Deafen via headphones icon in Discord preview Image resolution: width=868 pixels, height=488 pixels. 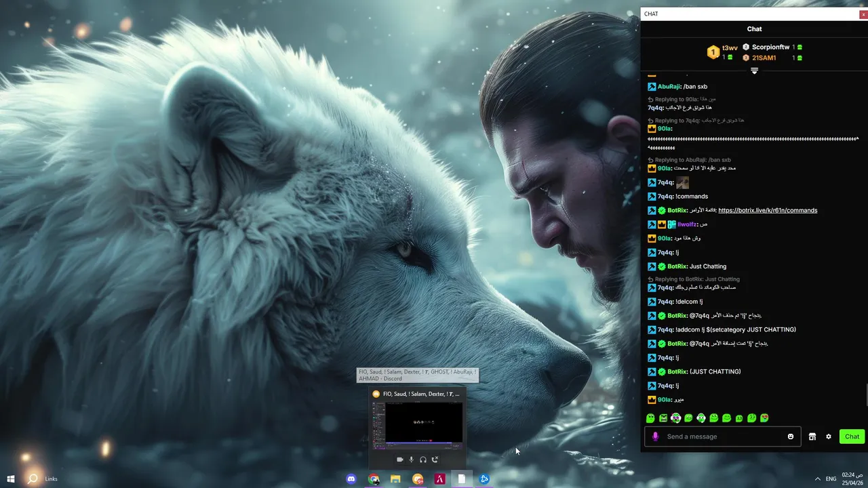(423, 460)
